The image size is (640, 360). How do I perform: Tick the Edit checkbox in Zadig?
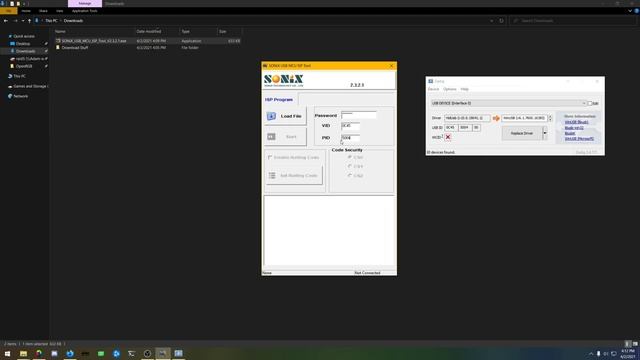tap(590, 104)
